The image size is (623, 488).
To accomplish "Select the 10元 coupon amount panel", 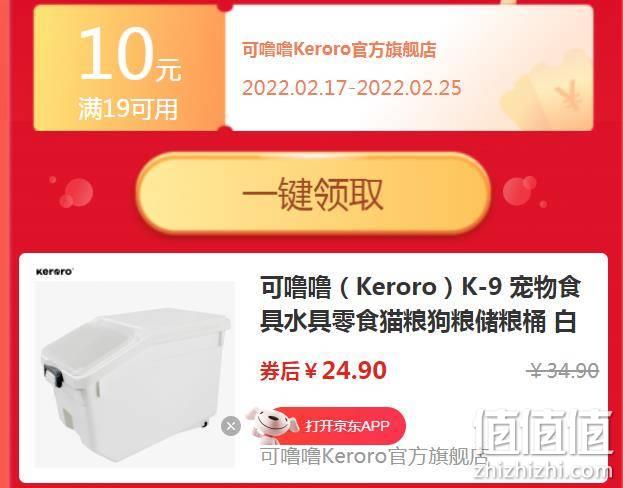I will (130, 68).
